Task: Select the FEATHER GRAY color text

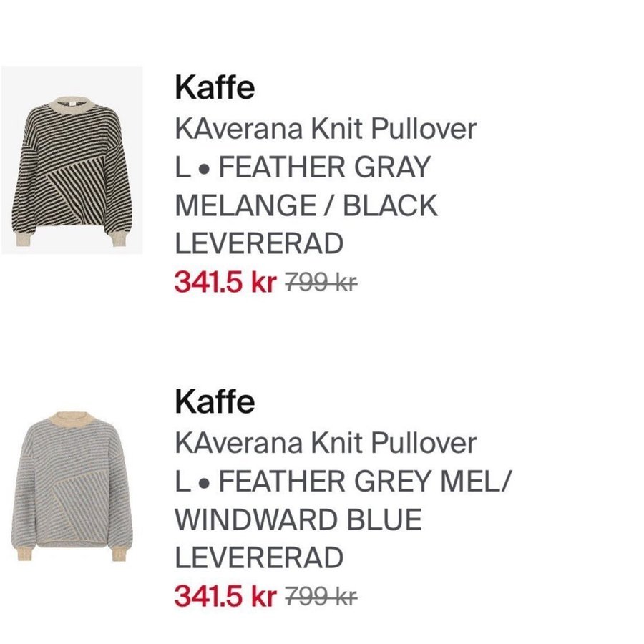Action: tap(323, 168)
